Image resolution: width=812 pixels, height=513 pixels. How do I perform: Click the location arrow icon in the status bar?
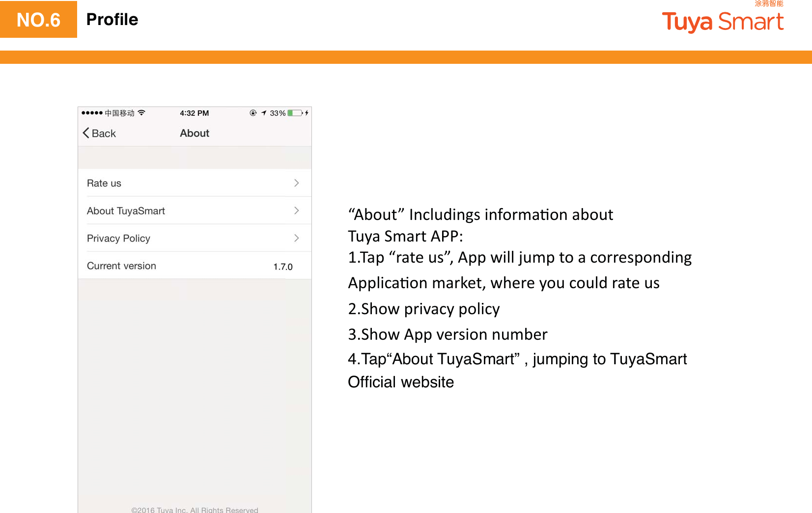pyautogui.click(x=264, y=113)
